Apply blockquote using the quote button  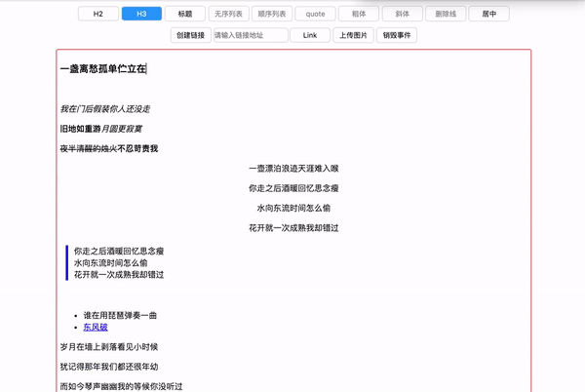(315, 14)
